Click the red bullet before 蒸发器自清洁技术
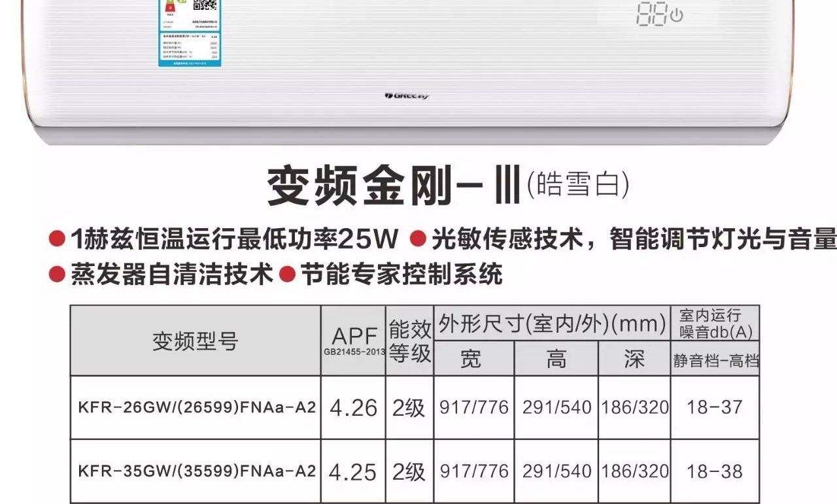This screenshot has height=504, width=837. point(58,273)
